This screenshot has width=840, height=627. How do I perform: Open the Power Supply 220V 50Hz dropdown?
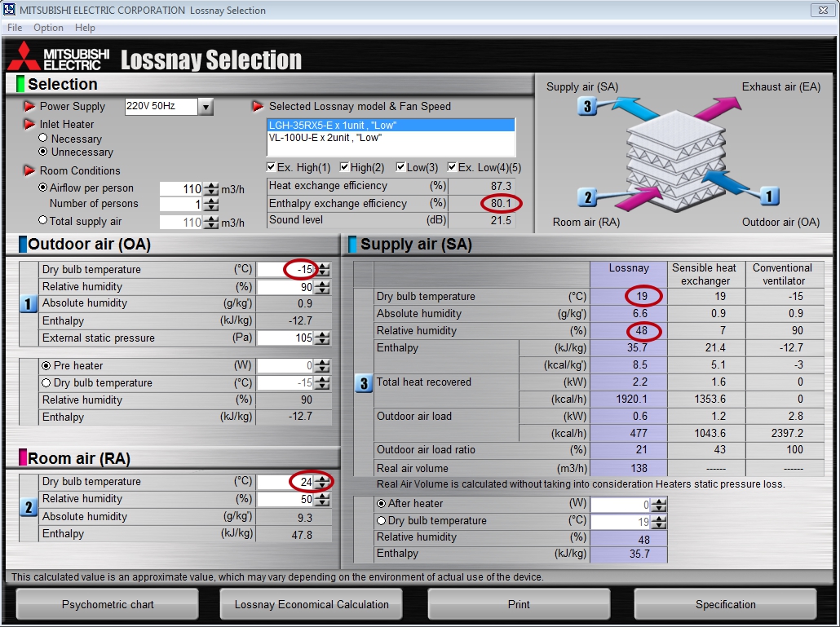(206, 107)
